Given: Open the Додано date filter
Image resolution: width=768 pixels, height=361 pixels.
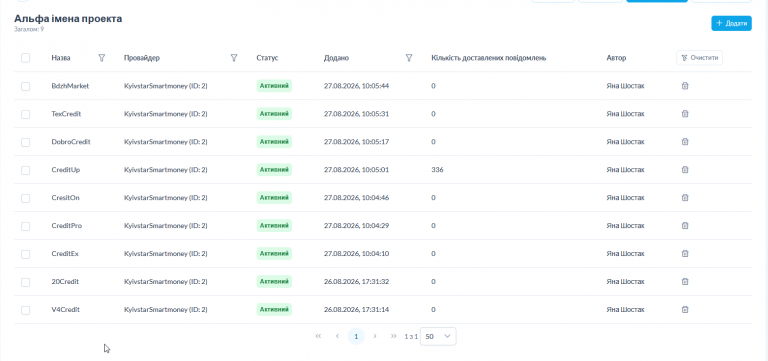Looking at the screenshot, I should pyautogui.click(x=409, y=58).
